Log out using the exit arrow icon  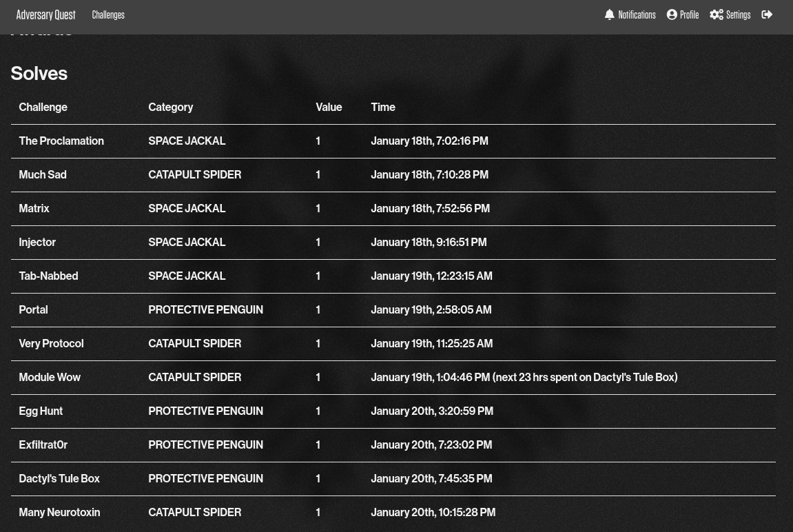click(x=766, y=14)
